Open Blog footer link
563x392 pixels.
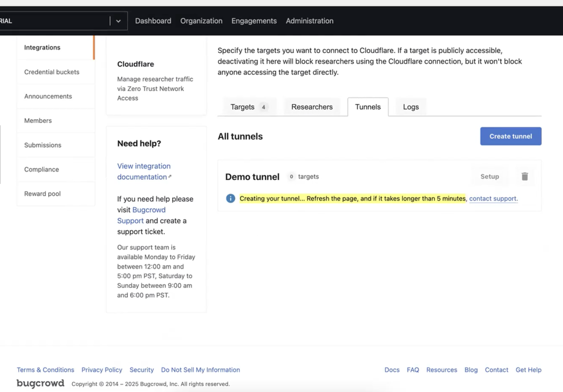[x=471, y=370]
